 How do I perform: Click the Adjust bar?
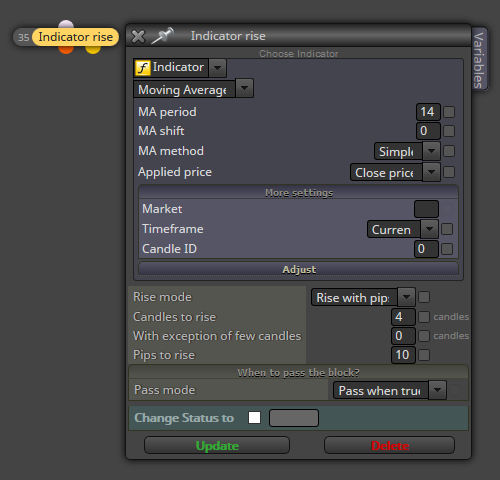pos(299,269)
